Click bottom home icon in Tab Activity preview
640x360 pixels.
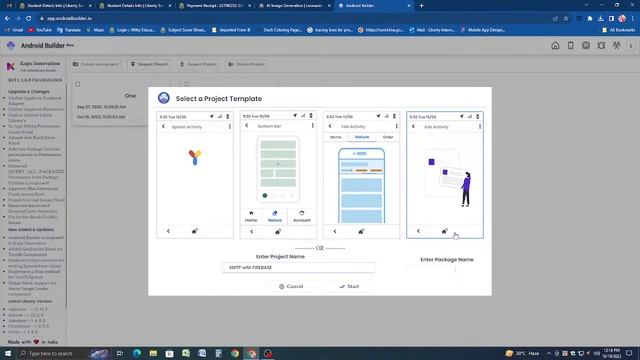[x=361, y=231]
